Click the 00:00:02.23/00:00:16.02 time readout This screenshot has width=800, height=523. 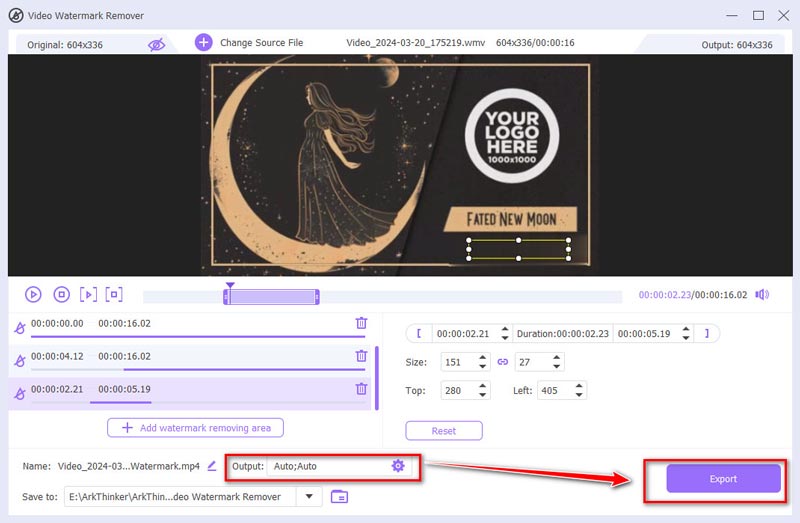click(693, 294)
